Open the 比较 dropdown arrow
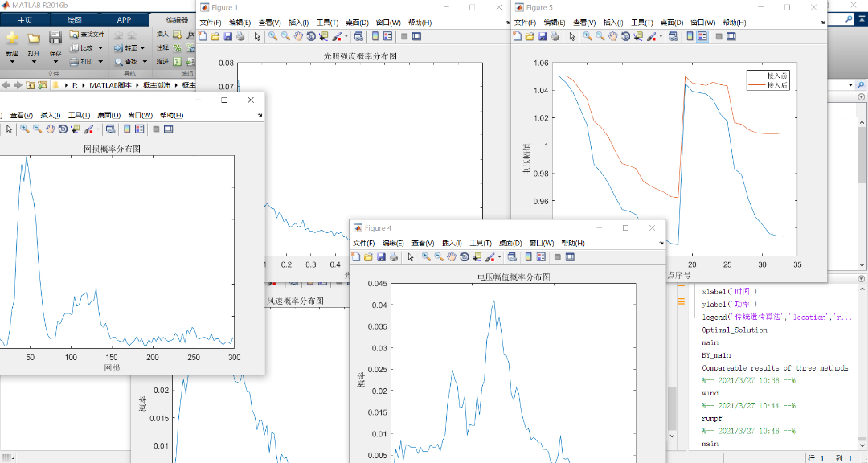The width and height of the screenshot is (868, 463). coord(100,48)
